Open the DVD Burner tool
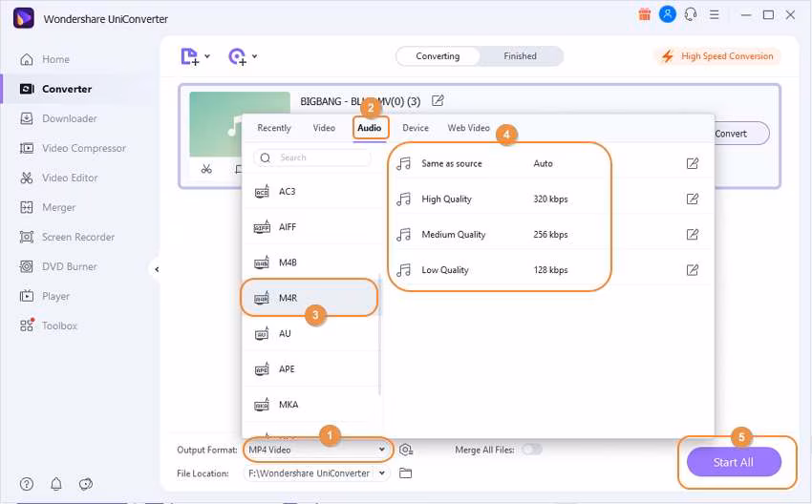The height and width of the screenshot is (504, 812). tap(58, 266)
